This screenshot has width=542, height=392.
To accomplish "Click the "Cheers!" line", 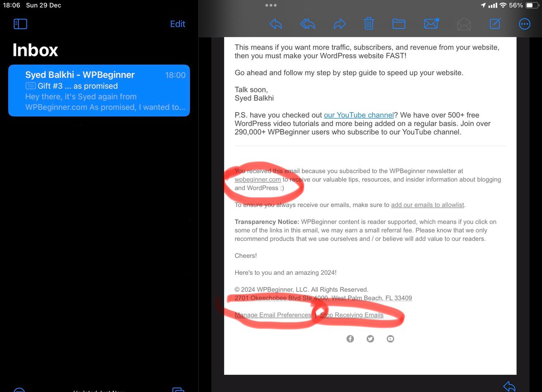I will (x=246, y=256).
